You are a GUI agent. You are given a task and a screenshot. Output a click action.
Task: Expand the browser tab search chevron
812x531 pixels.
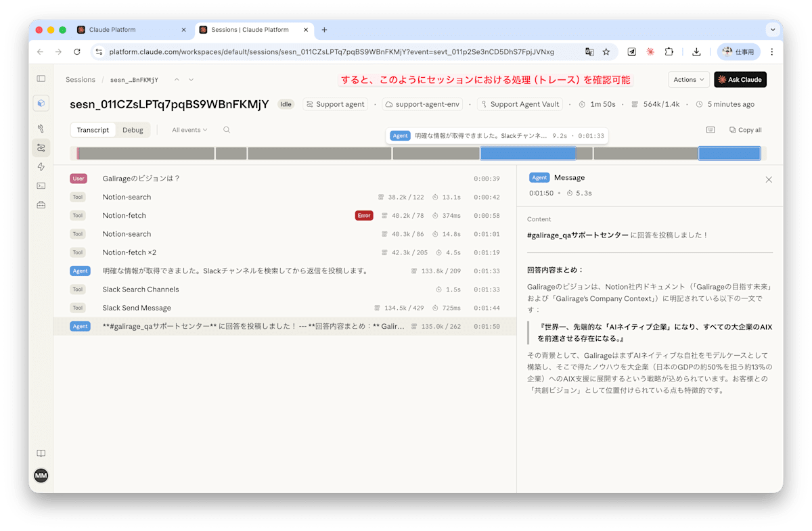coord(773,30)
